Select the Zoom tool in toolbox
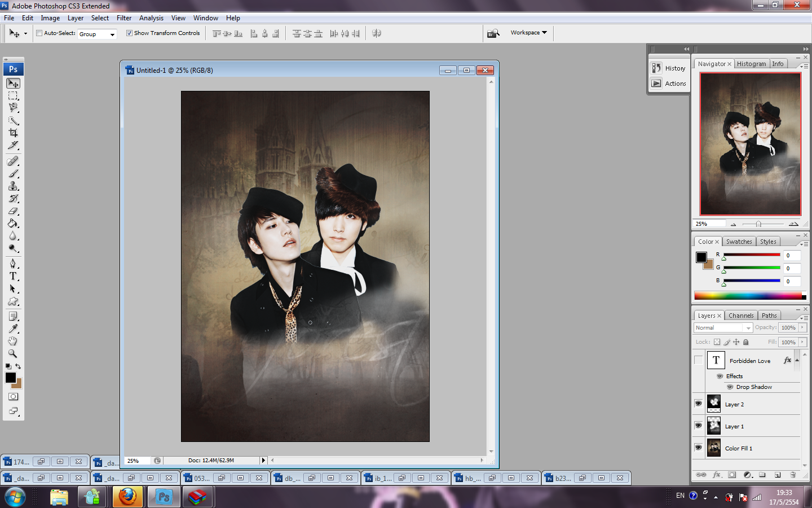812x508 pixels. tap(13, 354)
